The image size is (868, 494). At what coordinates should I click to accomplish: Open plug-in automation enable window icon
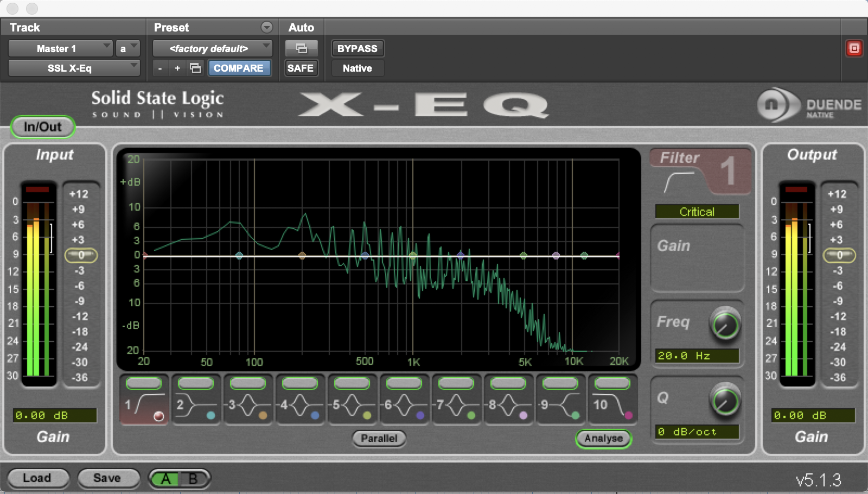tap(301, 48)
